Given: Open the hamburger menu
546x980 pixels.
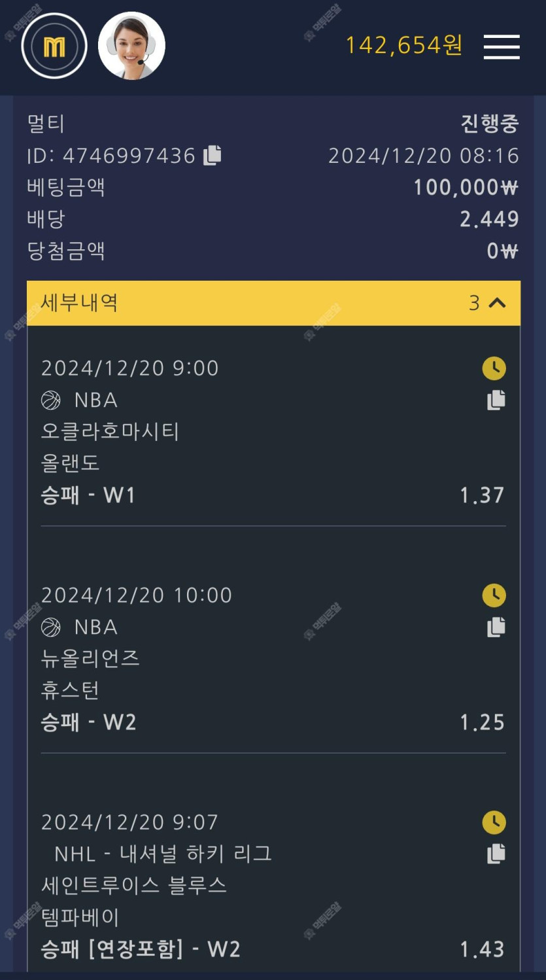Looking at the screenshot, I should pos(502,46).
